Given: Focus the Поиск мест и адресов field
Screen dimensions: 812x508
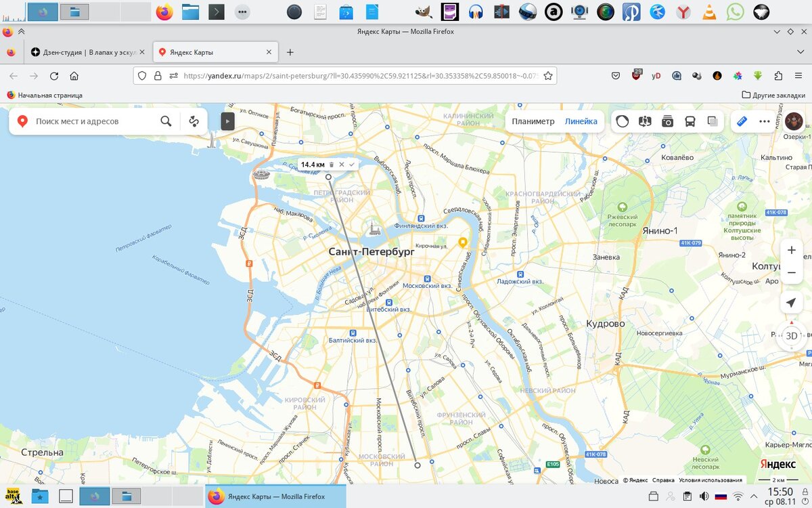Looking at the screenshot, I should tap(95, 121).
